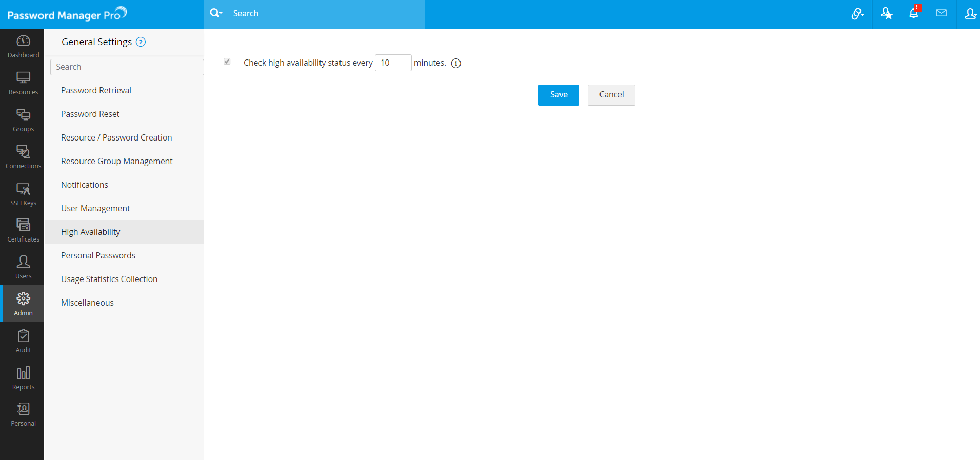Open Resource / Password Creation settings
980x460 pixels.
click(124, 137)
